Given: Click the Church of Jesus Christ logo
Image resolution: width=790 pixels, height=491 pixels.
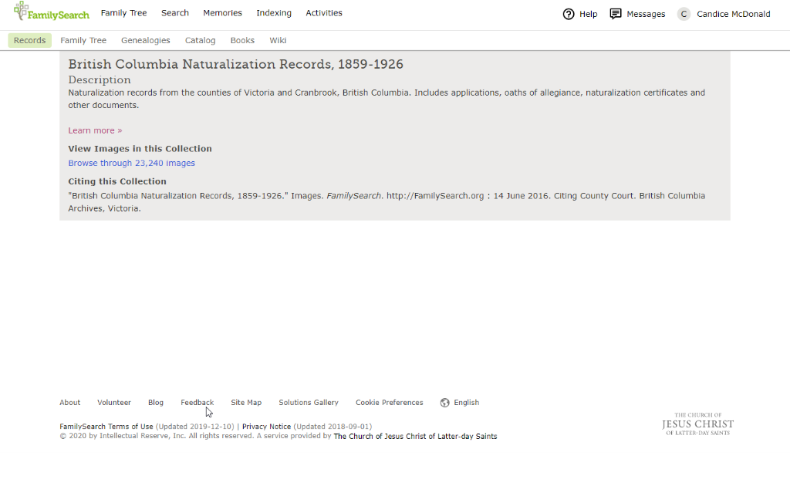Looking at the screenshot, I should 697,424.
